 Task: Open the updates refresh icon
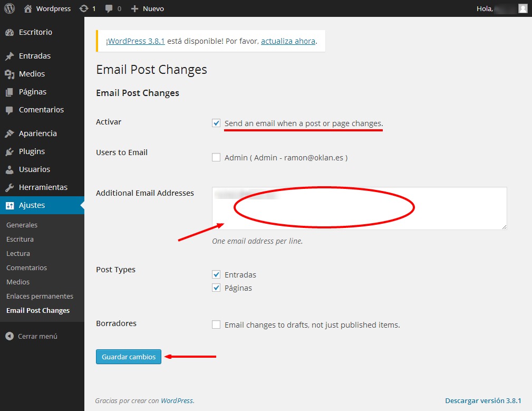pos(83,8)
